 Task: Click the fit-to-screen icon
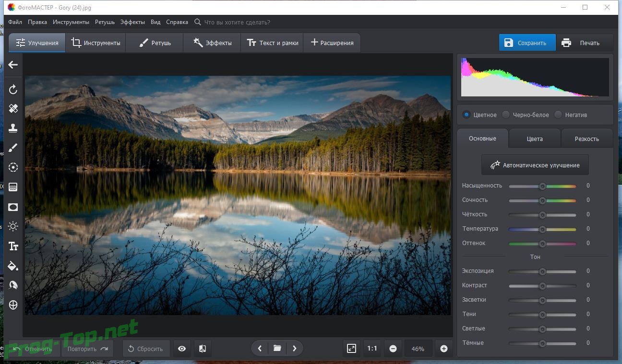click(x=351, y=349)
